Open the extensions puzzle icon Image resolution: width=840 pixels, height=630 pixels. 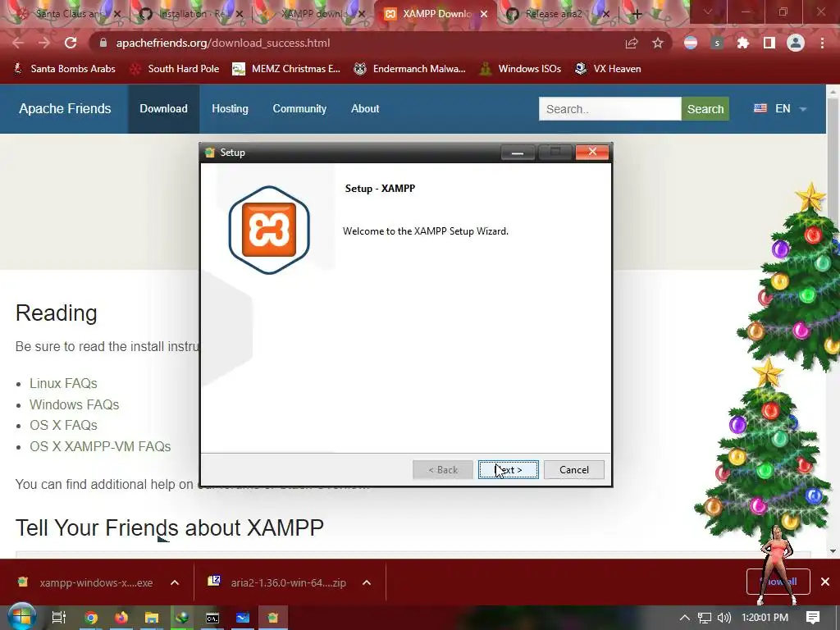(x=742, y=43)
